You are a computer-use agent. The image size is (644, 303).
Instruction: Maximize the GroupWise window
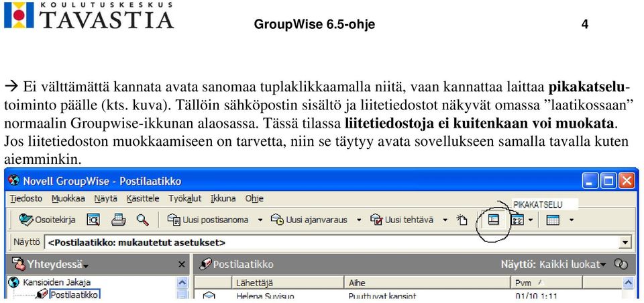608,181
